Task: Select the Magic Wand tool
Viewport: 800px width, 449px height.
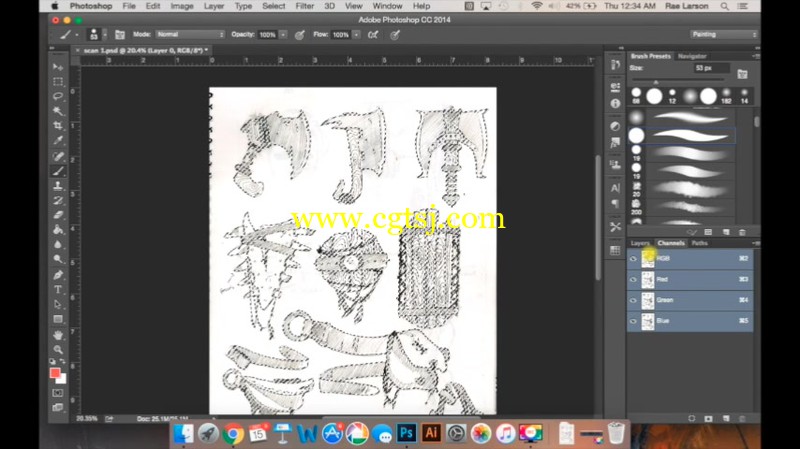Action: (x=58, y=111)
